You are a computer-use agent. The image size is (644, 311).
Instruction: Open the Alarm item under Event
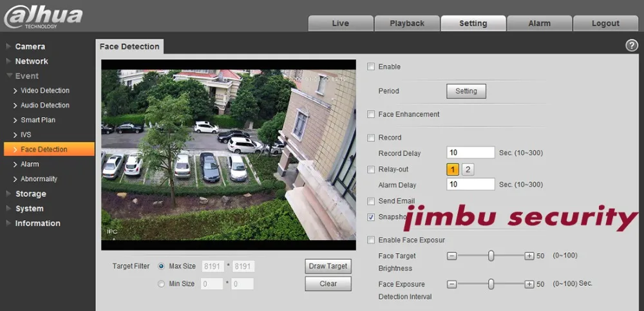(x=30, y=164)
